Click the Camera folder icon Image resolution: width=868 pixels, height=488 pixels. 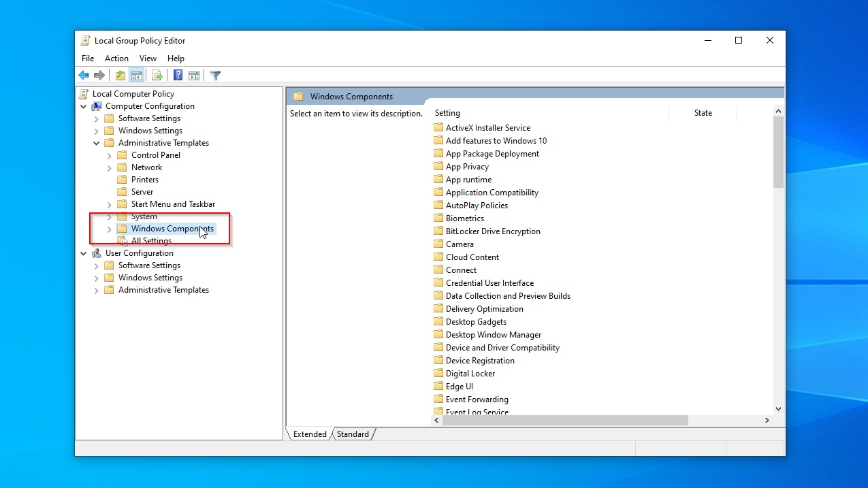coord(438,244)
